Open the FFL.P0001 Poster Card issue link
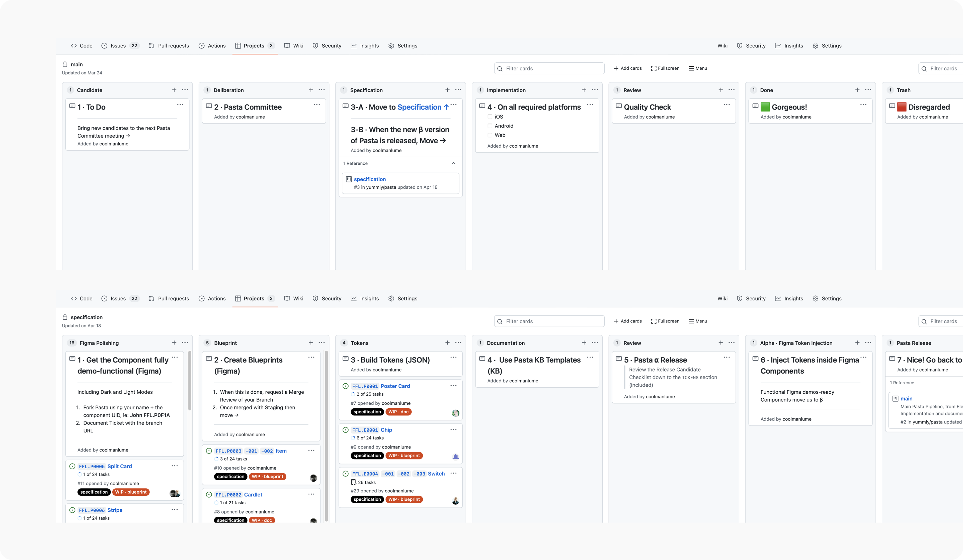 [x=381, y=386]
